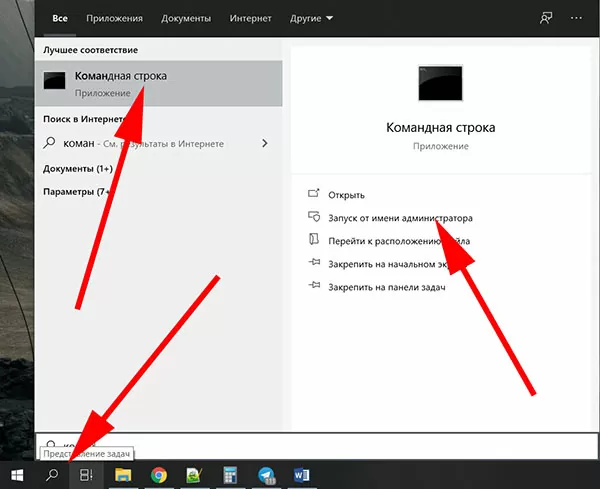The height and width of the screenshot is (489, 600).
Task: Choose Закрепить на панели задач
Action: pos(386,287)
